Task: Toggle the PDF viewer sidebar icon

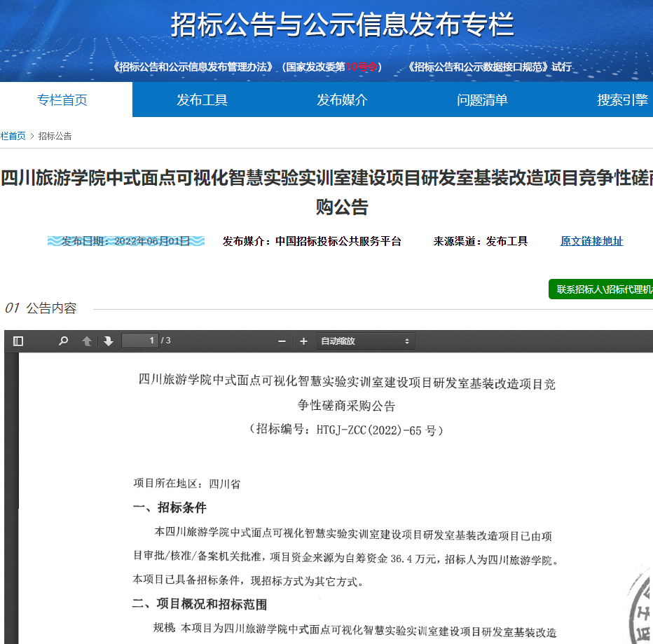Action: click(x=18, y=341)
